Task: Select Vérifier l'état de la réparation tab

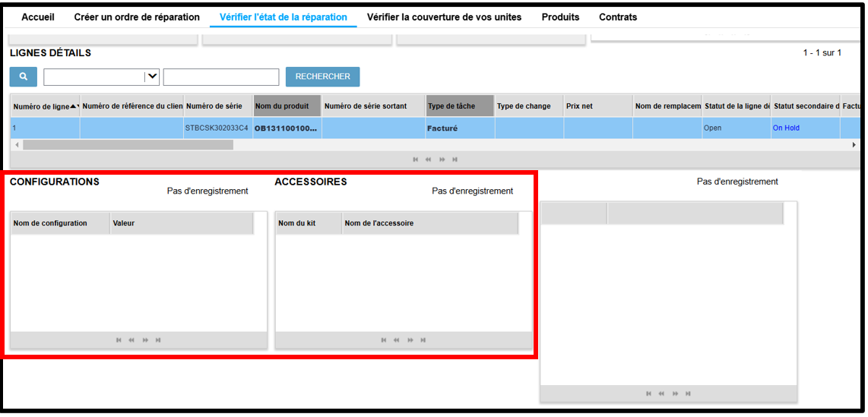Action: point(284,17)
